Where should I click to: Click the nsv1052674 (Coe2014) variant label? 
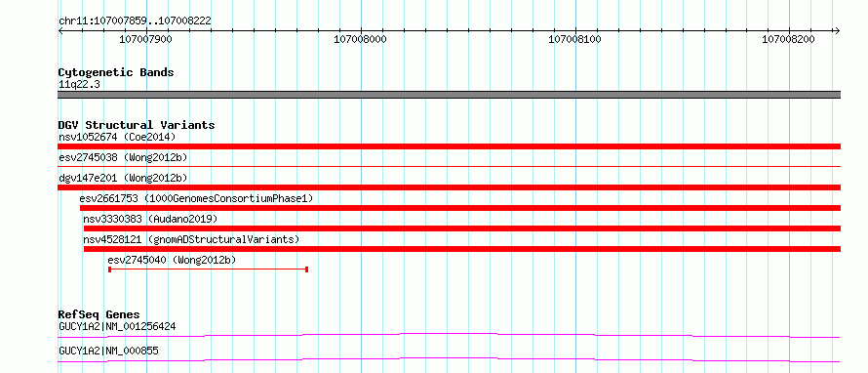(117, 137)
